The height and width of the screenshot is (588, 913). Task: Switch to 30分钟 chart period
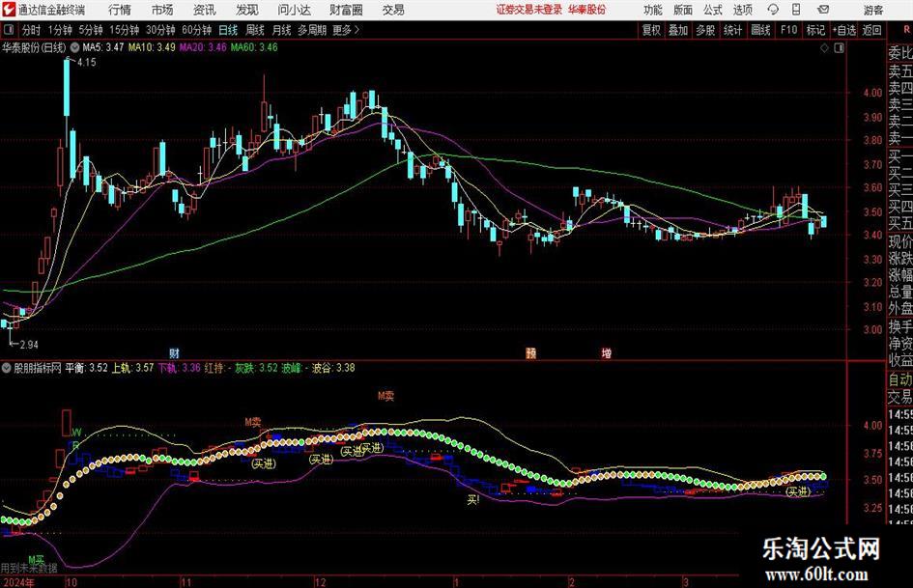tap(160, 30)
